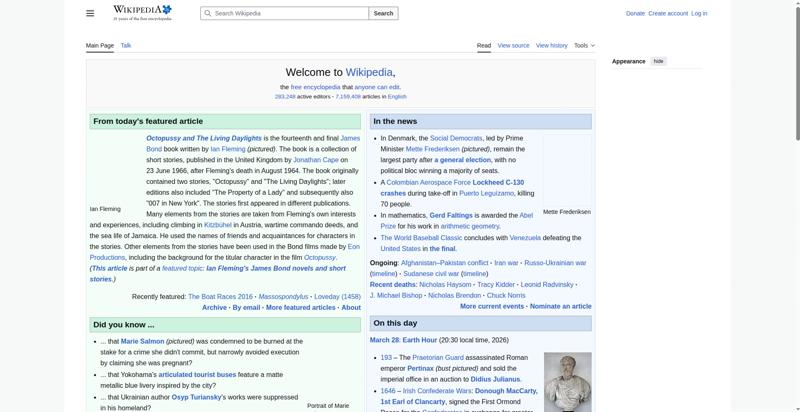Follow the Marie Salmon link

click(x=142, y=342)
